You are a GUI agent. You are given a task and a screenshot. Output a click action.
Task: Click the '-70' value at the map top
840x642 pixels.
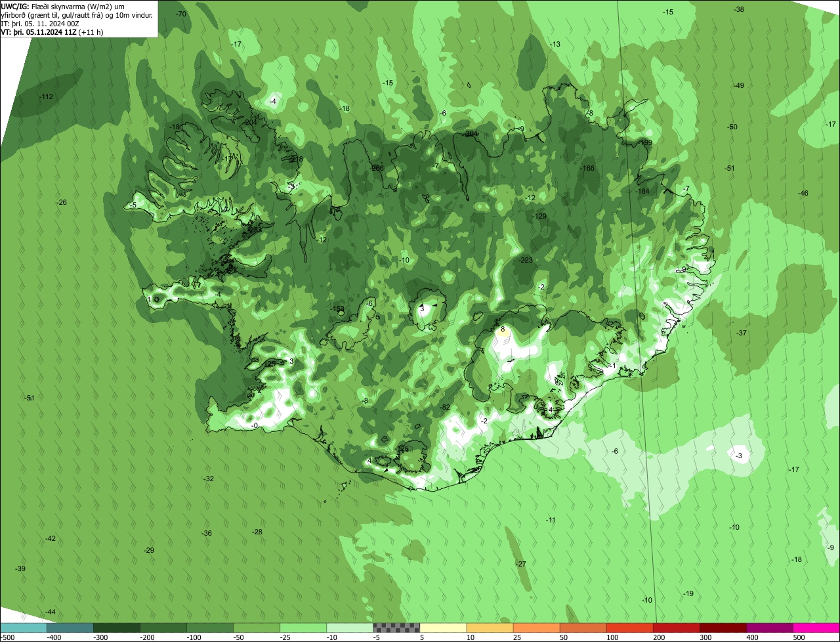click(182, 14)
